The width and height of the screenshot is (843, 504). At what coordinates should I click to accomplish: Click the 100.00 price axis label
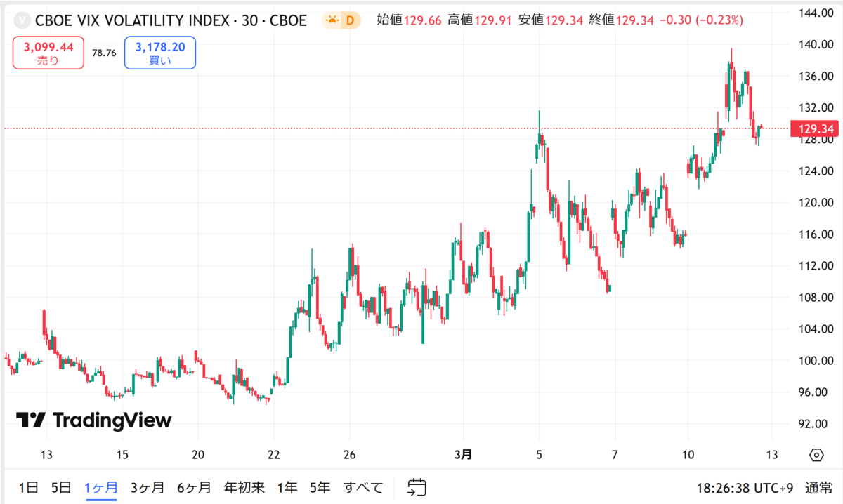click(x=816, y=360)
